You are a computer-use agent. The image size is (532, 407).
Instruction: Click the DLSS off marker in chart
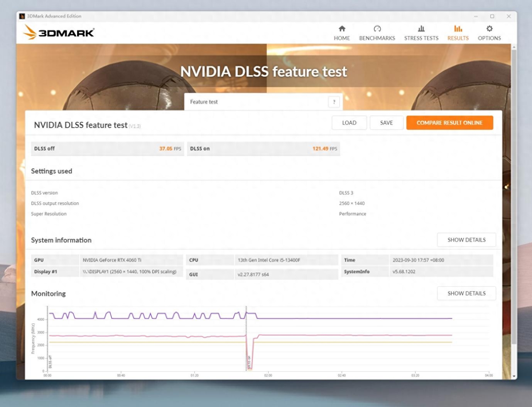click(x=50, y=362)
